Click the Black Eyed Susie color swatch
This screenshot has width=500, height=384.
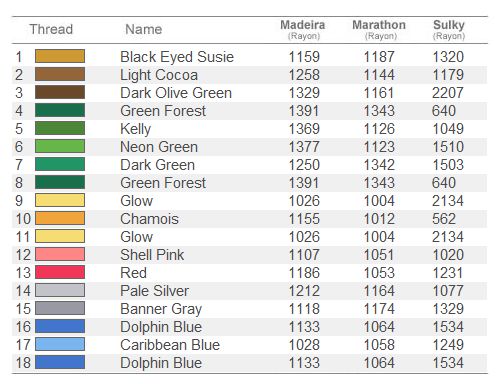click(x=60, y=56)
